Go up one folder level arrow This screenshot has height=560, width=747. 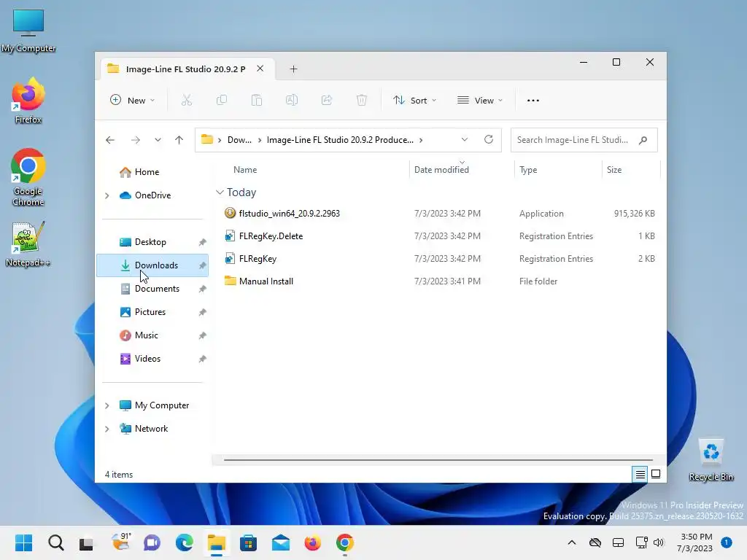pyautogui.click(x=179, y=140)
